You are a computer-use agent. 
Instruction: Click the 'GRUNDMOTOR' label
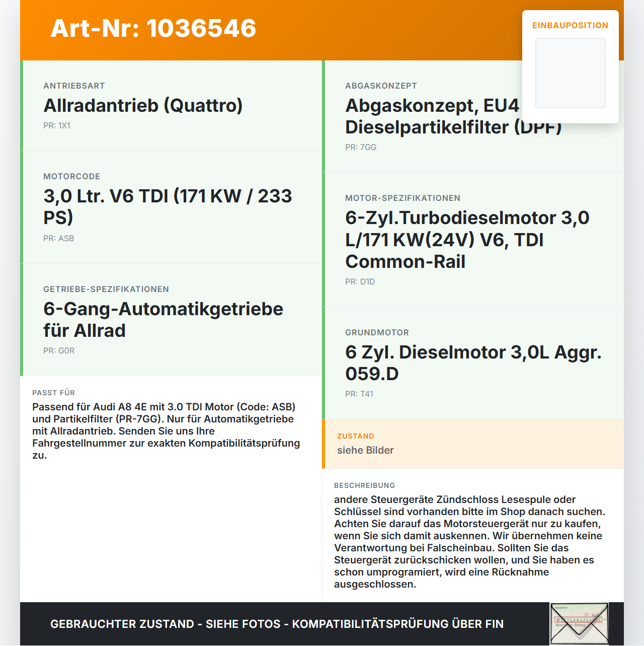[377, 332]
